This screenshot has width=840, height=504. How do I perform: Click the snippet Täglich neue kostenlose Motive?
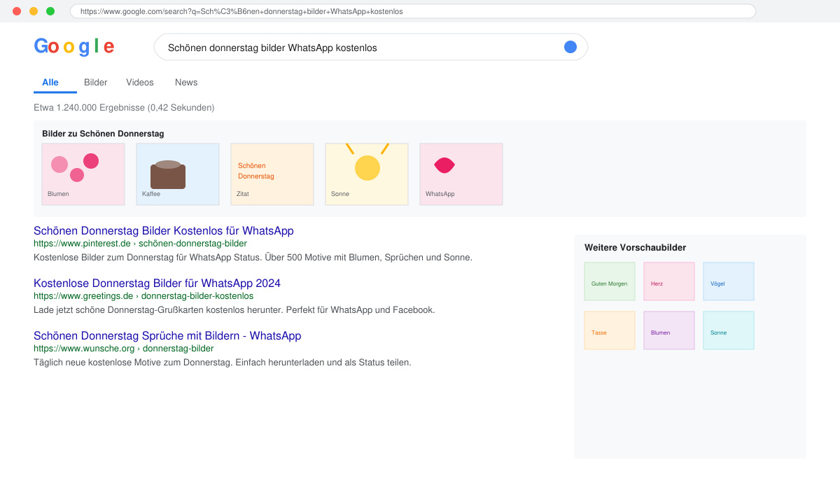(x=223, y=363)
